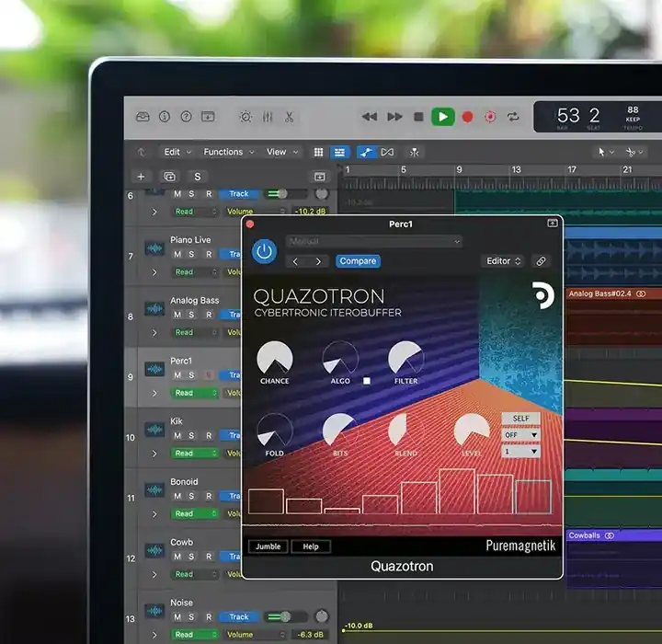Click the plugin window expand icon
The height and width of the screenshot is (644, 662).
(553, 224)
